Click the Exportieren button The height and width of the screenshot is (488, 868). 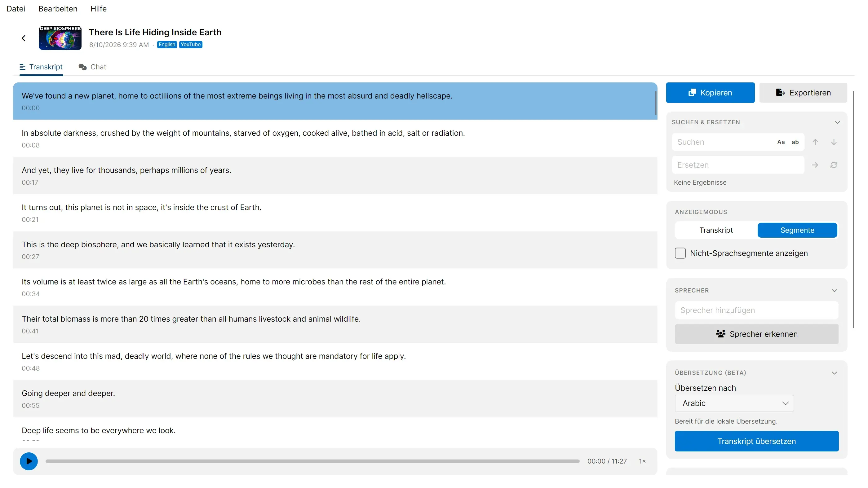coord(803,93)
